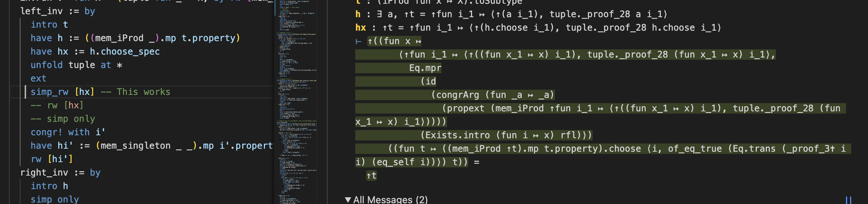Click 'mem_iProd' in the 'have h' line
Screen dimensions: 868x204
[119, 38]
